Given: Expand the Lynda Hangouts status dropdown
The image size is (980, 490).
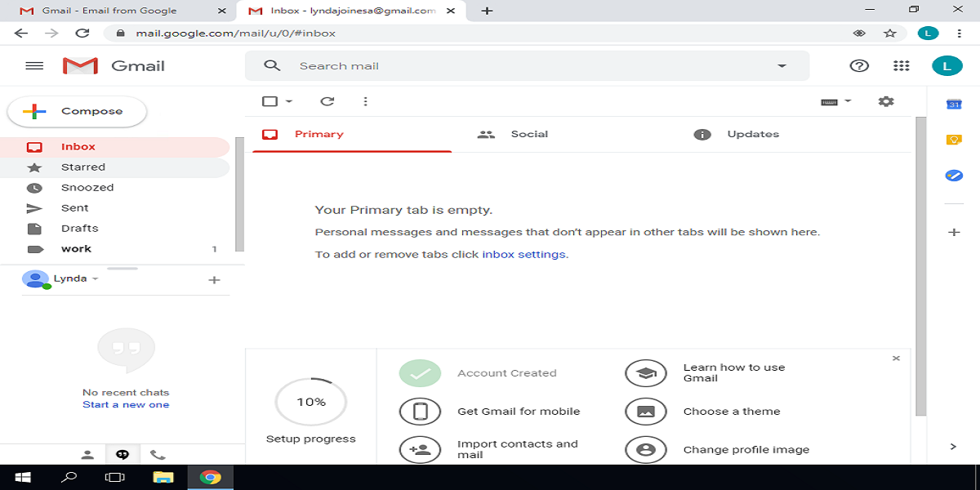Looking at the screenshot, I should 95,279.
